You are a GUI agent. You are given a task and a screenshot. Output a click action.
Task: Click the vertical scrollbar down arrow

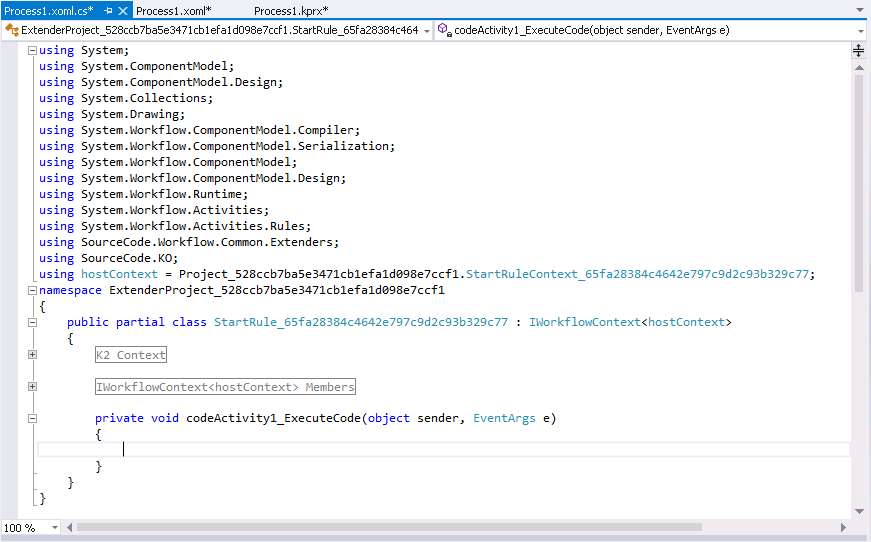[859, 511]
